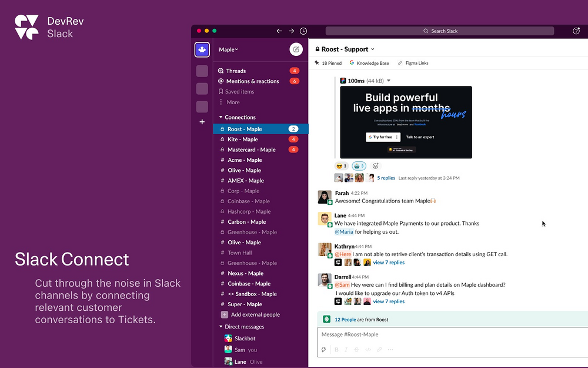This screenshot has width=588, height=368.
Task: Click the Search Slack field
Action: 439,31
